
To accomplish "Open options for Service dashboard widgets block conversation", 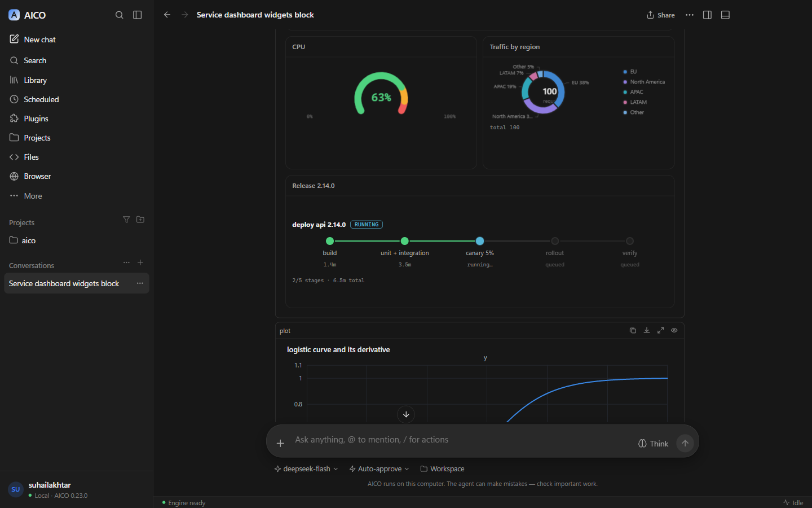I will (x=140, y=283).
